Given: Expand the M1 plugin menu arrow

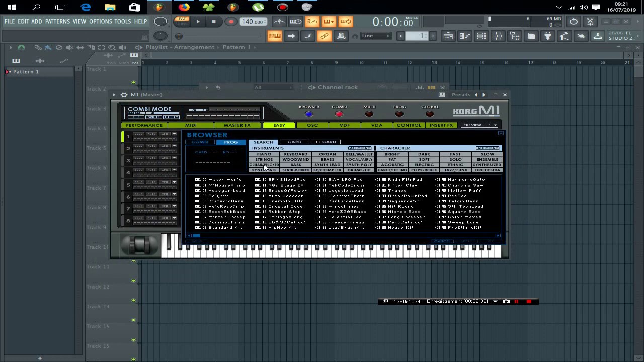Looking at the screenshot, I should (x=114, y=95).
